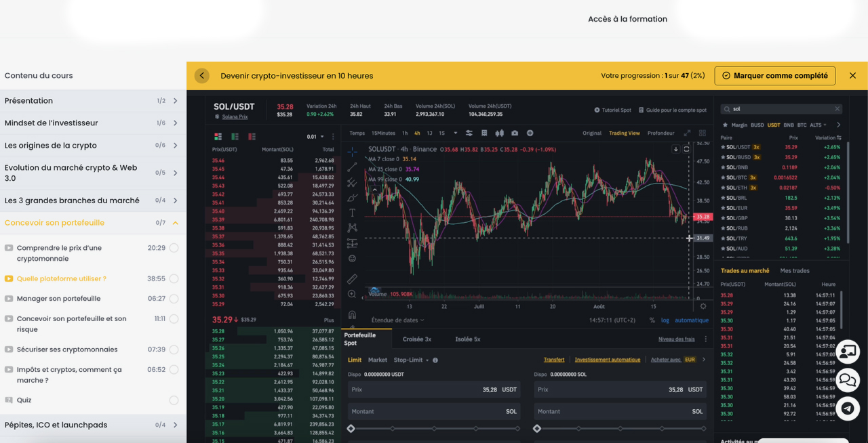Open the Accès à la formation menu item

point(627,19)
